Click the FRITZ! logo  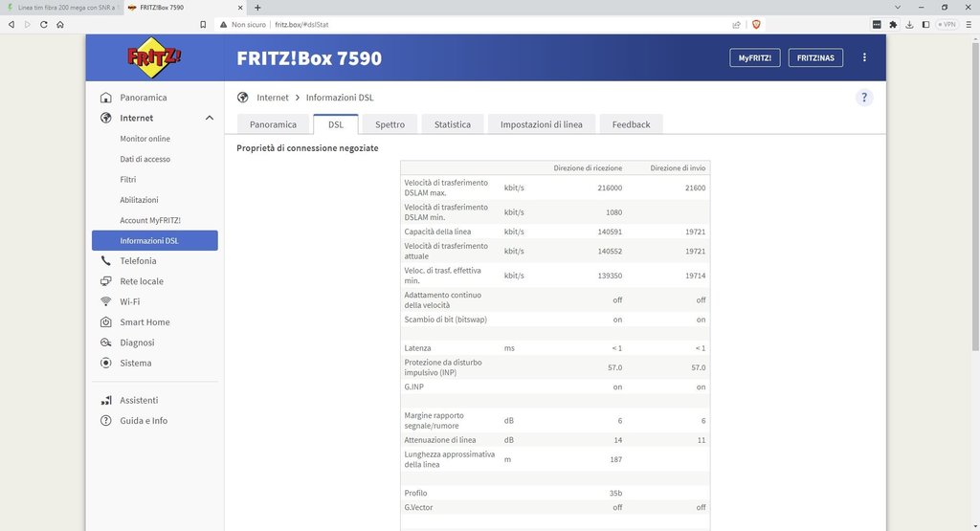pos(154,57)
